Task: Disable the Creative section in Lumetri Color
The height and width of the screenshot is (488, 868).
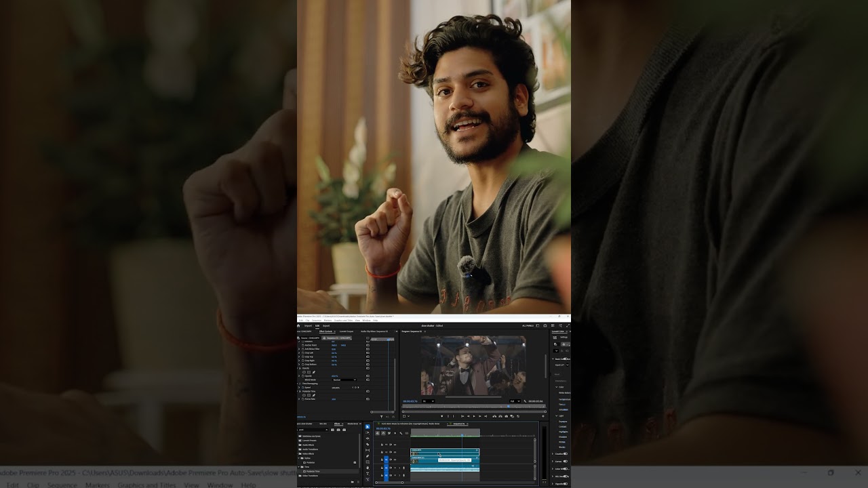Action: (566, 454)
